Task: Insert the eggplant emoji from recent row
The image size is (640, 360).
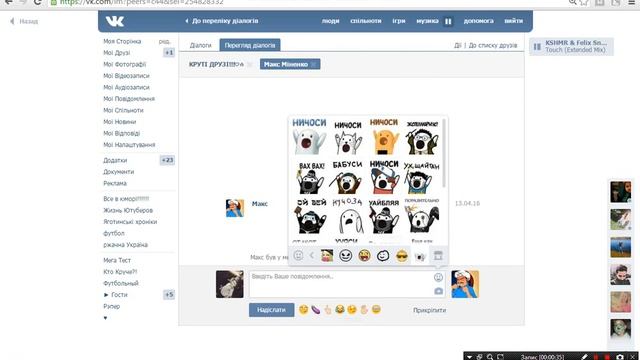Action: 316,310
